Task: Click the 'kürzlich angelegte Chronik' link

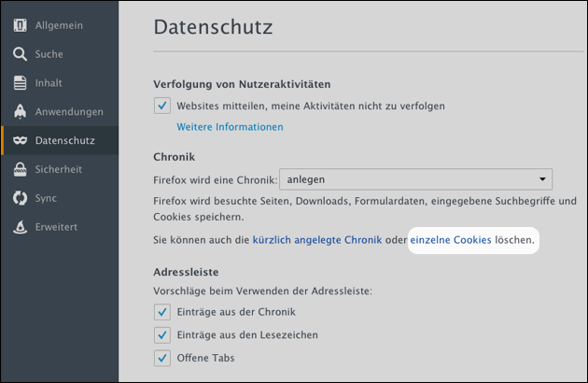Action: coord(316,240)
